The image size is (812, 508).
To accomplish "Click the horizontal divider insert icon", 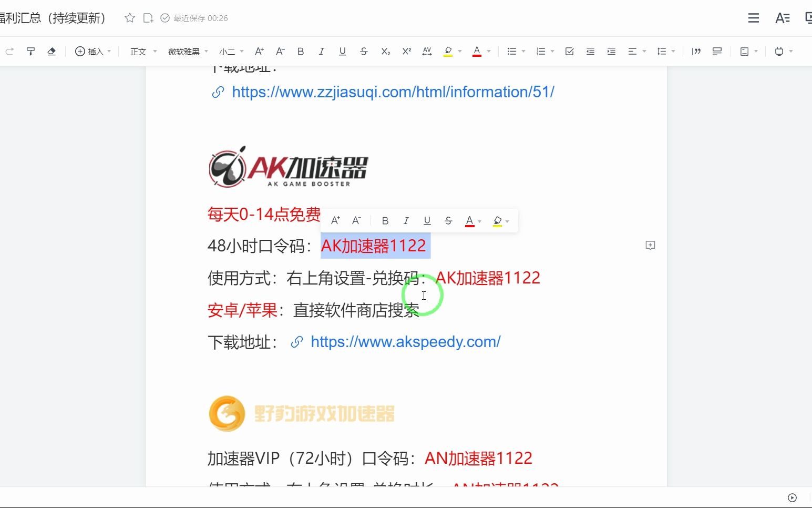I will tap(717, 52).
